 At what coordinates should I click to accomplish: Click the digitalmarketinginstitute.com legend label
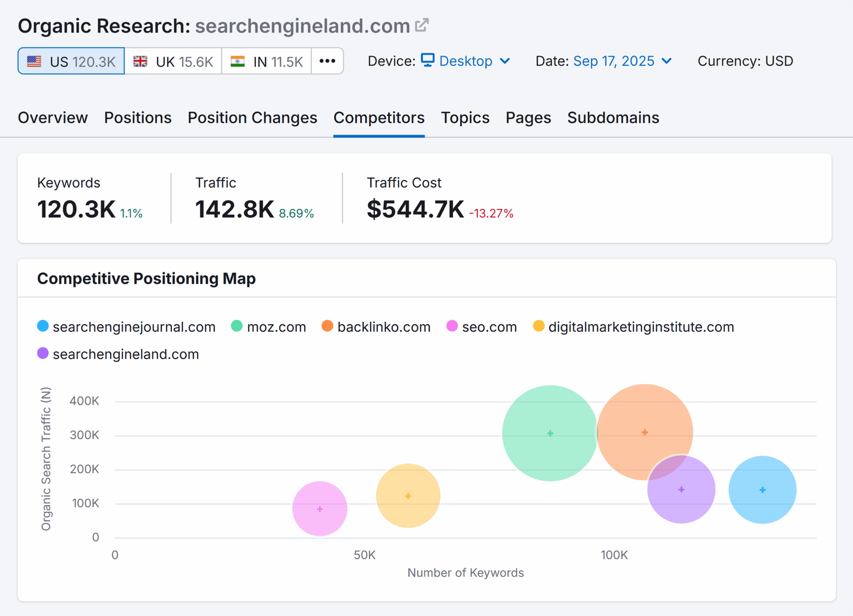click(x=641, y=327)
